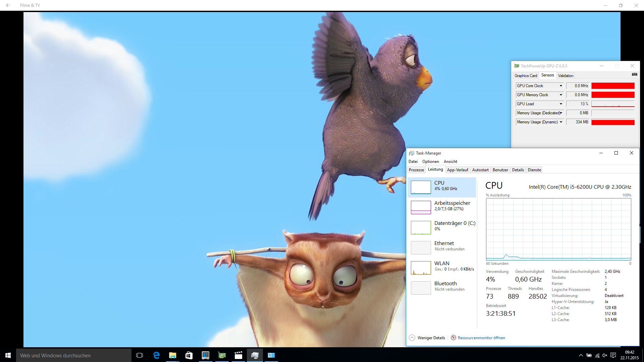644x362 pixels.
Task: Switch to the Validation tab in GPU-Z
Action: click(566, 76)
